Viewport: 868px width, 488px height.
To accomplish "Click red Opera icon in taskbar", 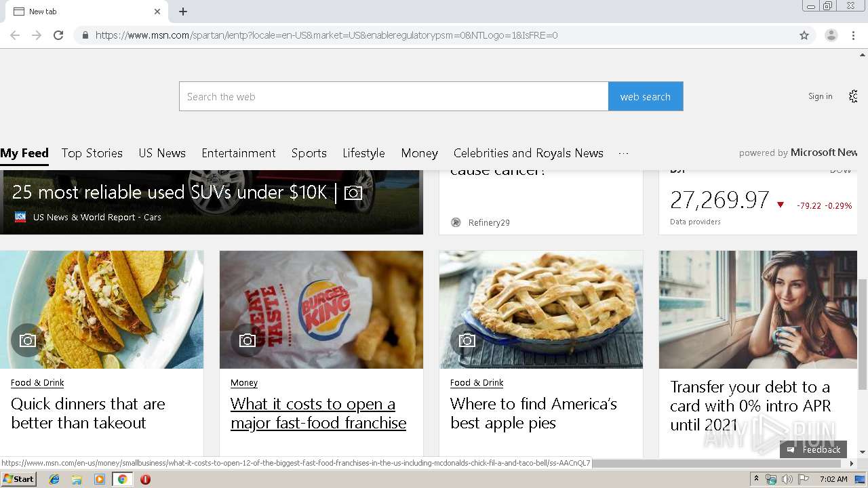I will [x=145, y=479].
